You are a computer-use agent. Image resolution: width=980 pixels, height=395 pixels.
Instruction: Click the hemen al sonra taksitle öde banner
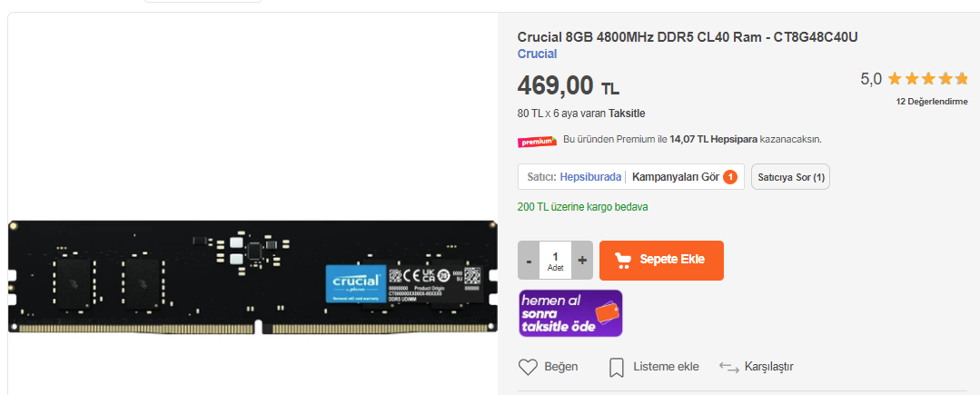click(x=570, y=313)
